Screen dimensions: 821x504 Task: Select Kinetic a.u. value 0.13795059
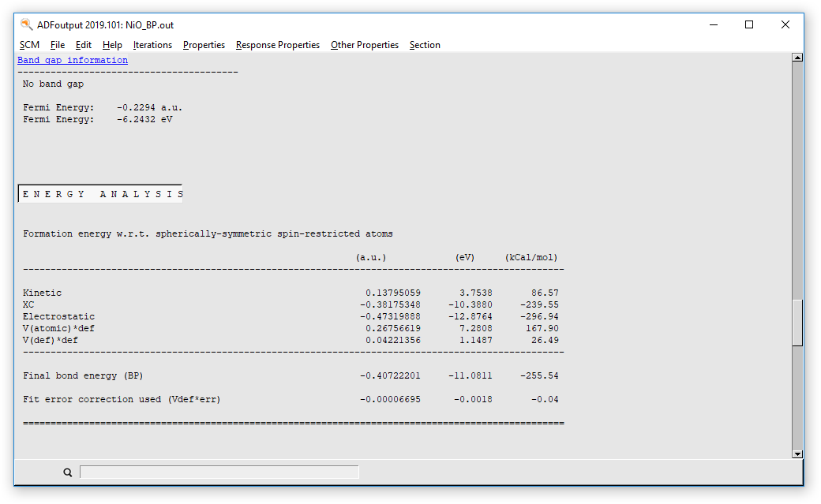[x=392, y=293]
